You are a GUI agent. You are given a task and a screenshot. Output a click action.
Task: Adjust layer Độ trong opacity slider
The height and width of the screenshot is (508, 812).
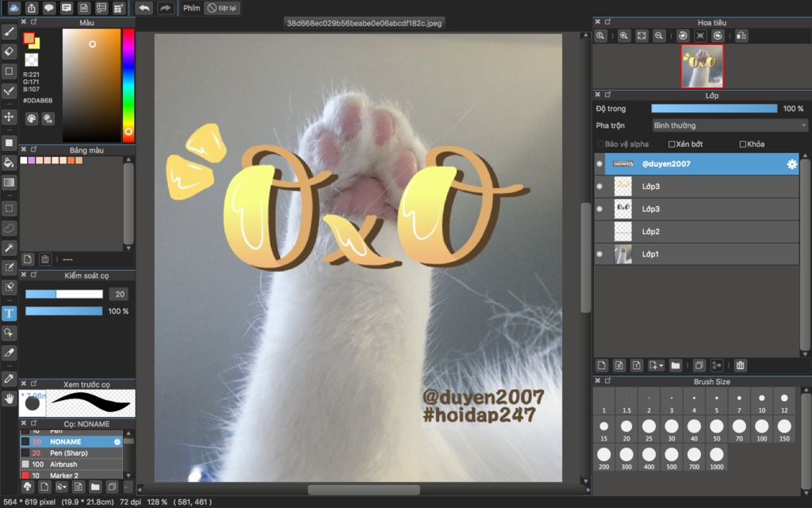tap(714, 108)
